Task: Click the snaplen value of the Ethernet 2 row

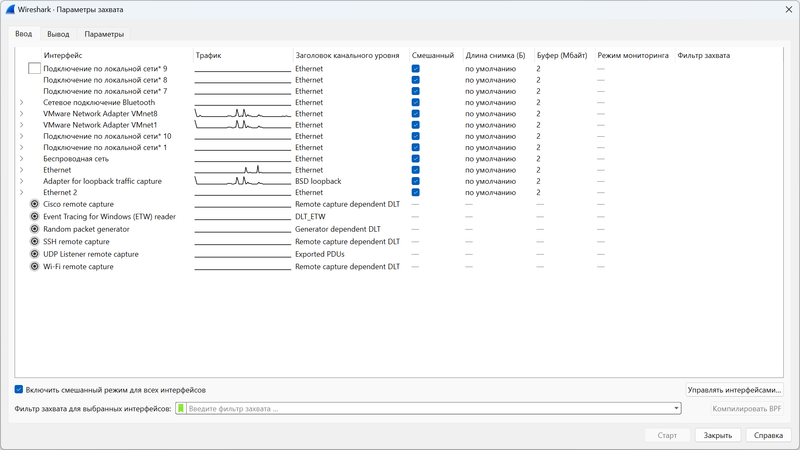Action: point(490,192)
